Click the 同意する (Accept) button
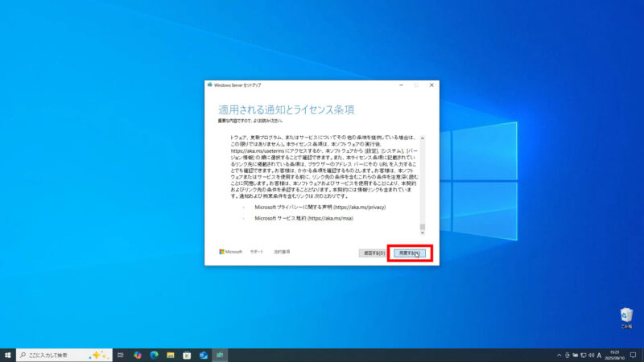644x362 pixels. 409,253
